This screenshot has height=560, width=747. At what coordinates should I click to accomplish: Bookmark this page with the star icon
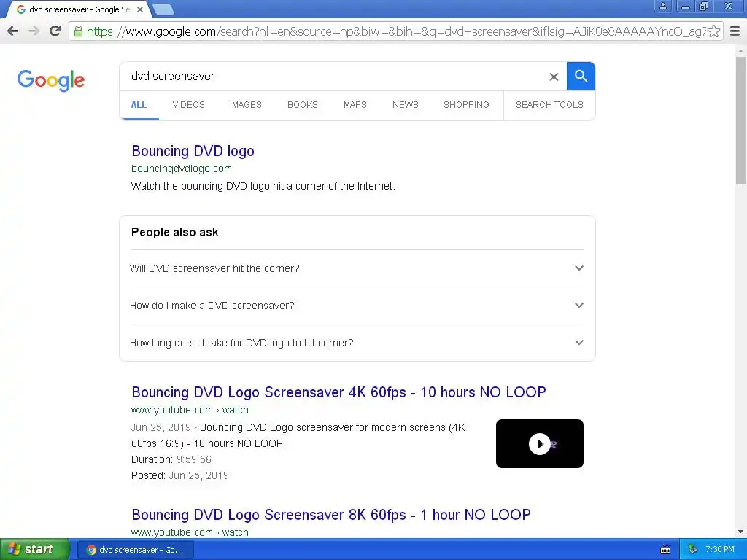[x=713, y=31]
